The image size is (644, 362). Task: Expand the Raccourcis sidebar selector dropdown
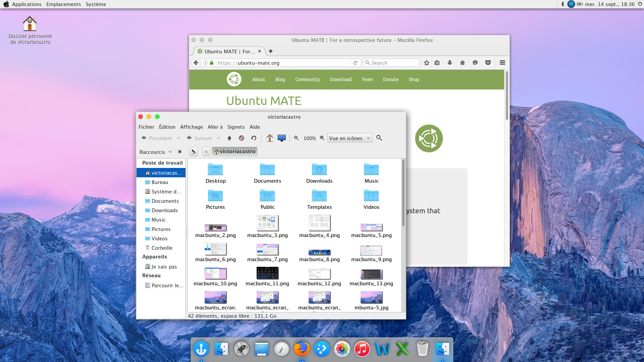[x=170, y=152]
